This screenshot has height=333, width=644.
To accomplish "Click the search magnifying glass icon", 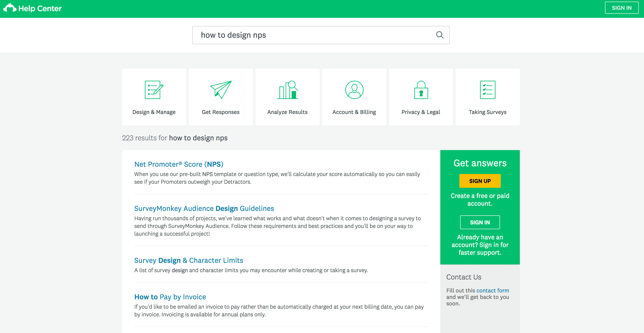I will coord(439,35).
